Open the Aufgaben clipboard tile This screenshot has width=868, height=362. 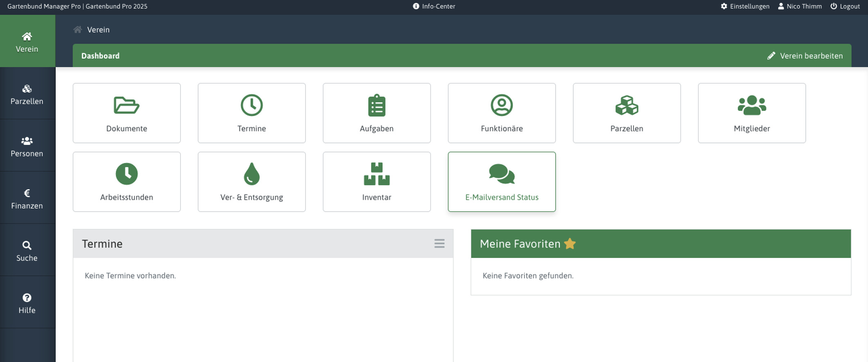click(376, 113)
